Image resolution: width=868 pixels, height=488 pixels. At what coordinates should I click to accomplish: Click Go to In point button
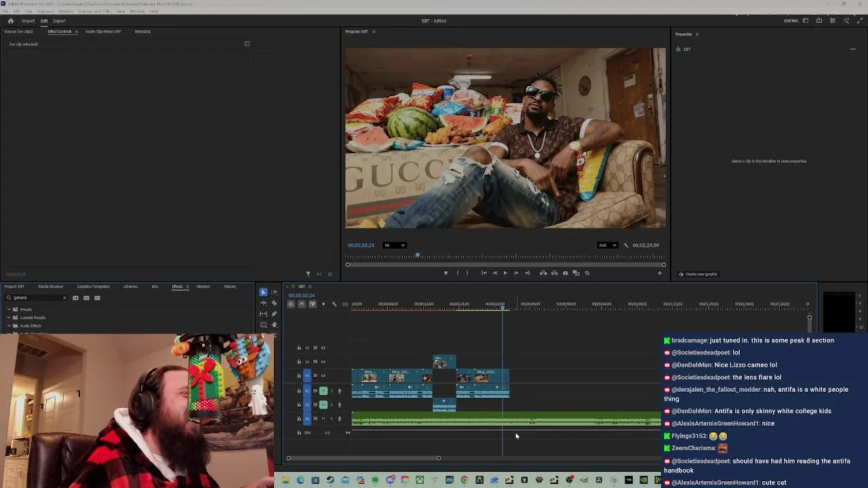click(x=484, y=273)
